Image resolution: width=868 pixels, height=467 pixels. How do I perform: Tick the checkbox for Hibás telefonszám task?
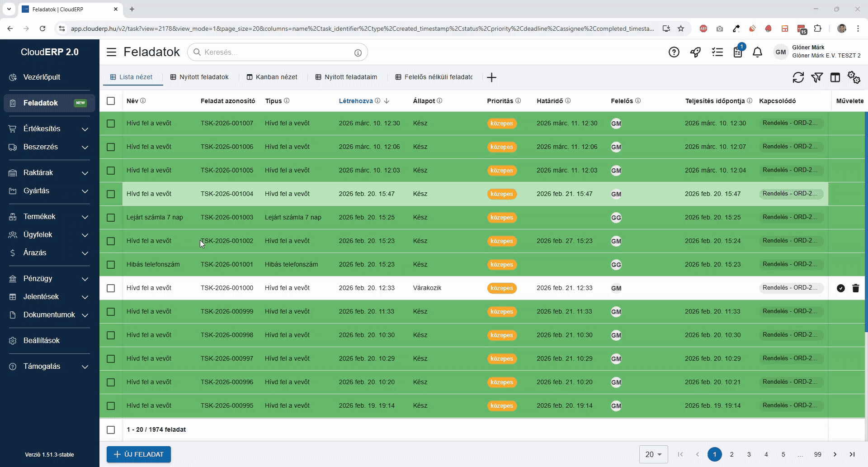(x=111, y=265)
